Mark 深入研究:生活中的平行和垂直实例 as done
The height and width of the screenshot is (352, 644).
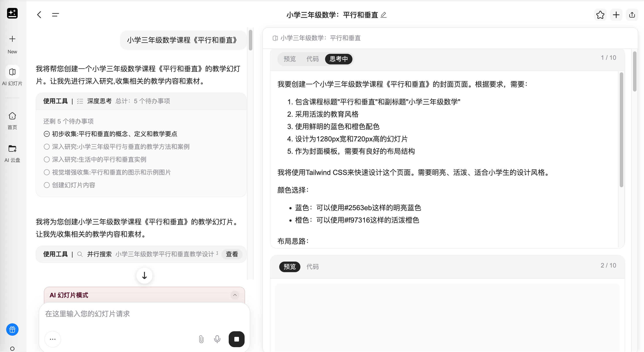tap(47, 159)
